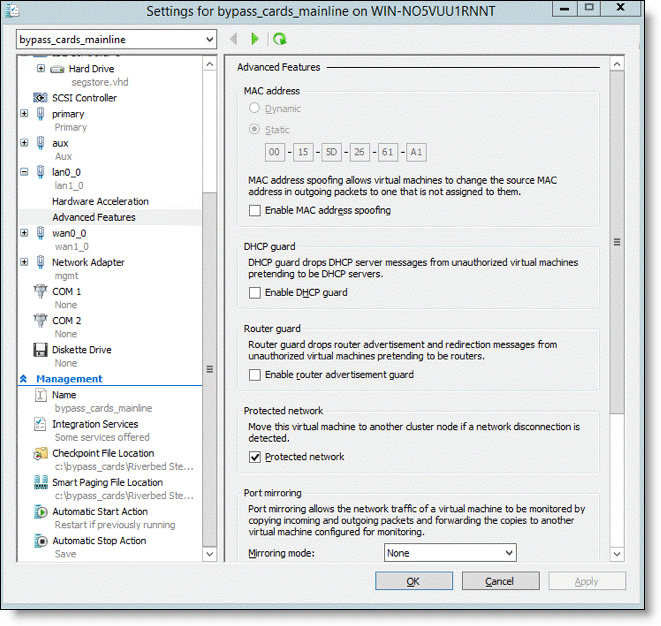The height and width of the screenshot is (626, 661).
Task: Select Advanced Features under lan0_0
Action: click(94, 217)
